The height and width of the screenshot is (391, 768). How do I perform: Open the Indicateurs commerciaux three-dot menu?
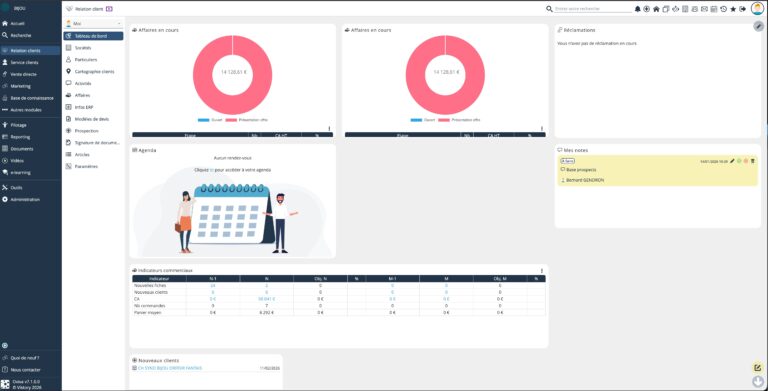pos(542,270)
